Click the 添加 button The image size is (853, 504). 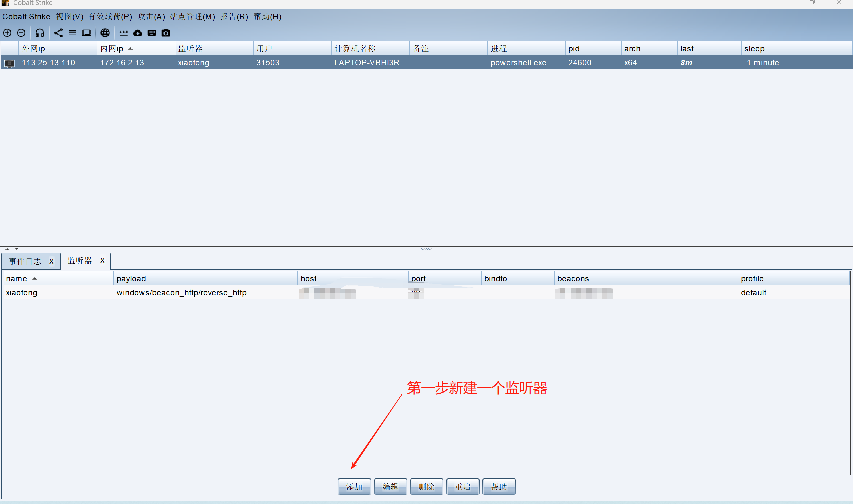click(x=354, y=487)
